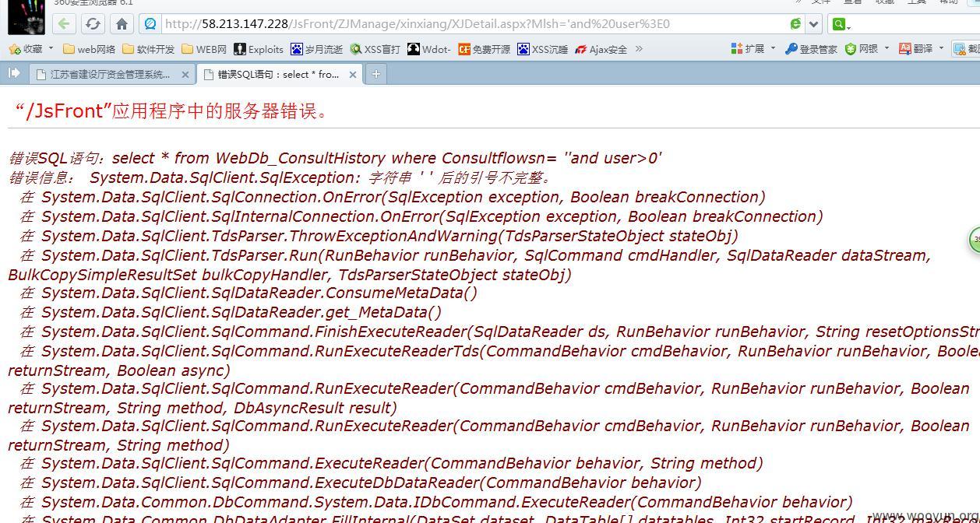
Task: Open the 登录管家 login manager
Action: click(x=811, y=48)
